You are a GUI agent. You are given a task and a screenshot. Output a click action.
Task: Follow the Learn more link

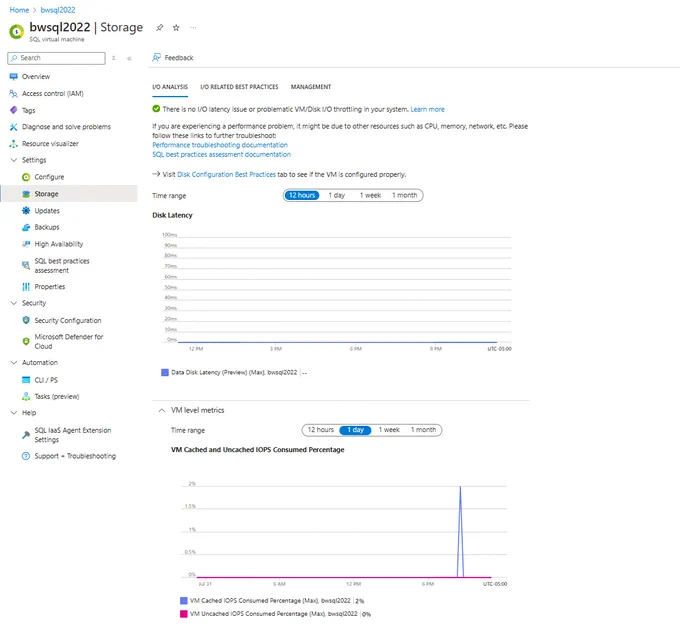tap(428, 109)
